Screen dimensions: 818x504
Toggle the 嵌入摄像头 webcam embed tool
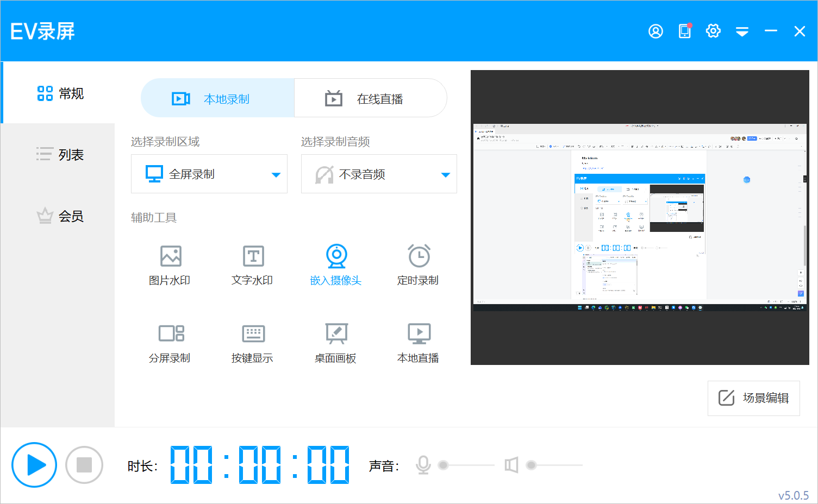pyautogui.click(x=336, y=265)
